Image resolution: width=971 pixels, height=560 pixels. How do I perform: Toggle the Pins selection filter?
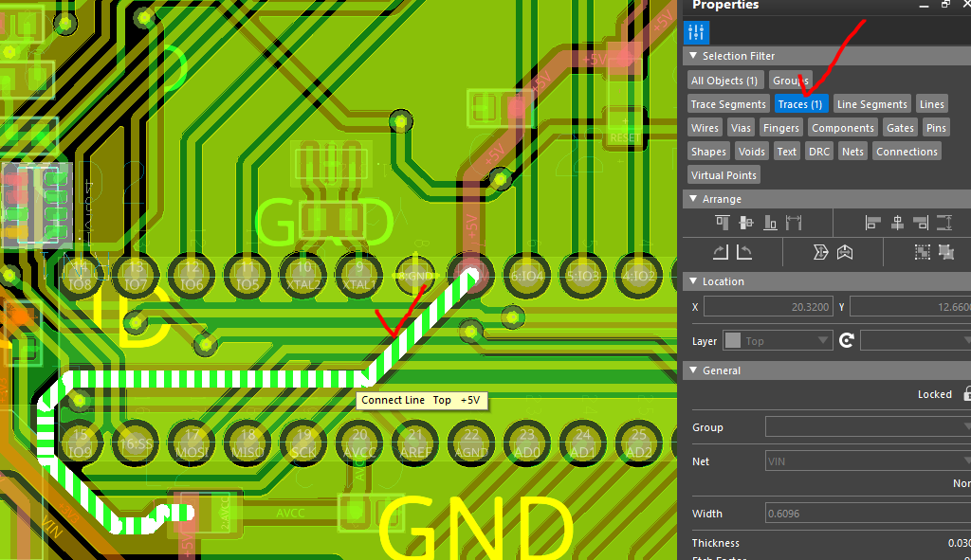tap(936, 128)
